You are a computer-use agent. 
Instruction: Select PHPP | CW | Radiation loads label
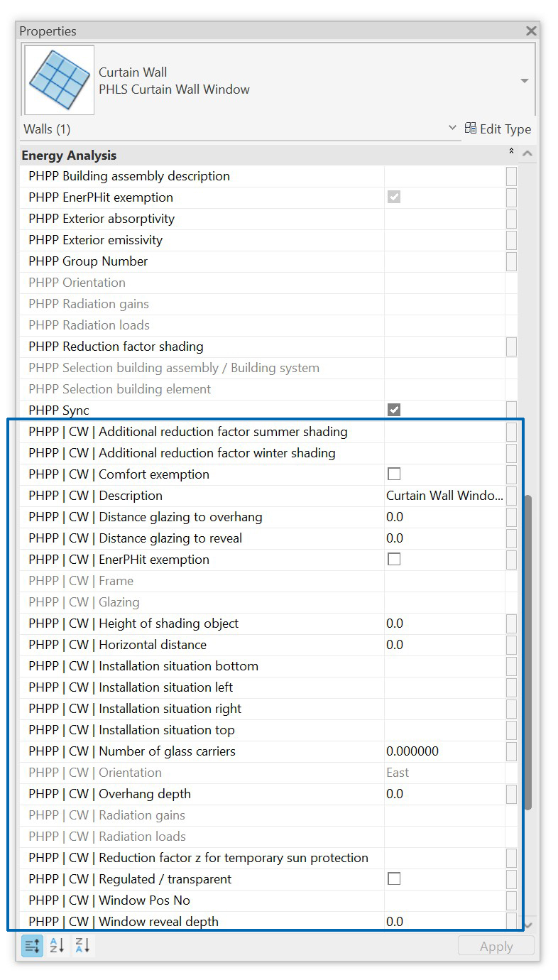pos(106,837)
